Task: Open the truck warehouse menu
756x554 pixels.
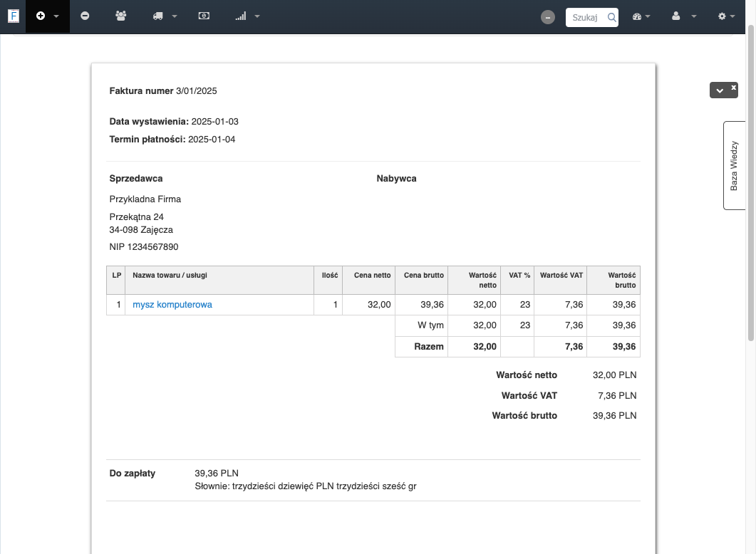Action: [165, 16]
